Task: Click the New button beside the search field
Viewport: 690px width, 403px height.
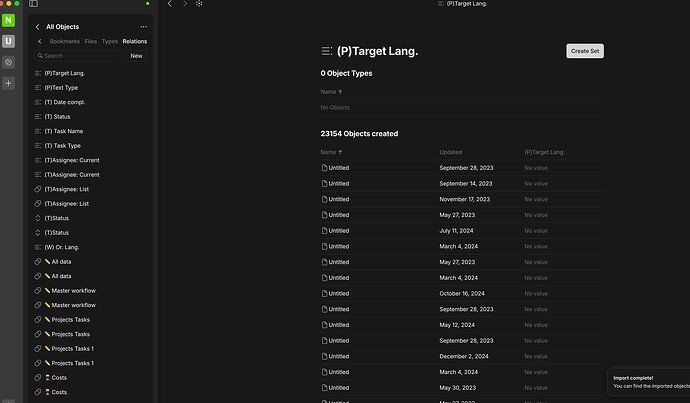Action: (136, 56)
